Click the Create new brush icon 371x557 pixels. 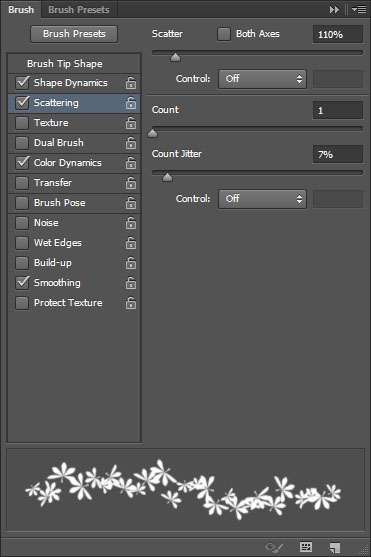point(334,547)
